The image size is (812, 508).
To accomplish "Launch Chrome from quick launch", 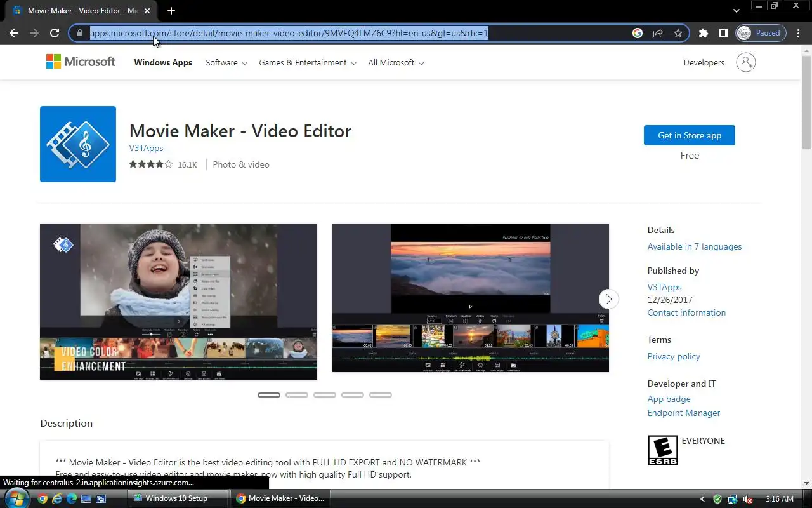I will [43, 498].
